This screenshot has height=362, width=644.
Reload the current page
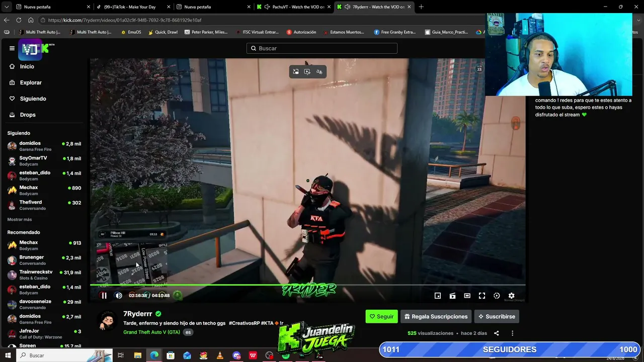[x=19, y=20]
